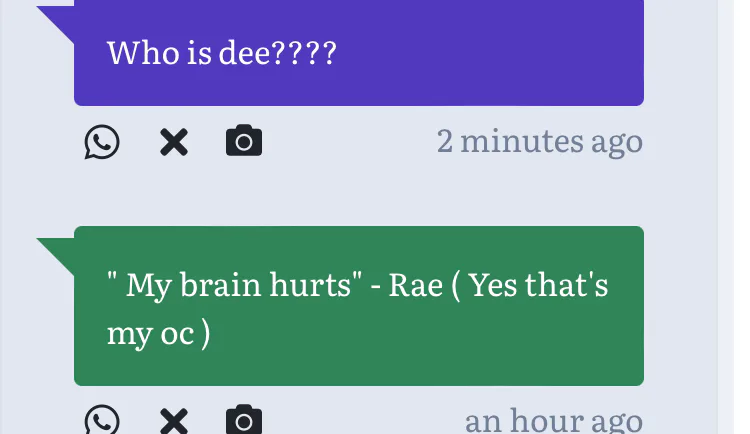Select the purple "Who is dee????" message bubble
This screenshot has height=434, width=750.
pyautogui.click(x=358, y=54)
